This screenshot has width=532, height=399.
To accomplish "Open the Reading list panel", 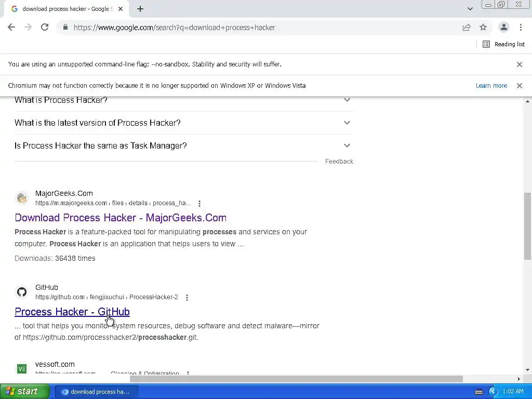I will pos(504,44).
